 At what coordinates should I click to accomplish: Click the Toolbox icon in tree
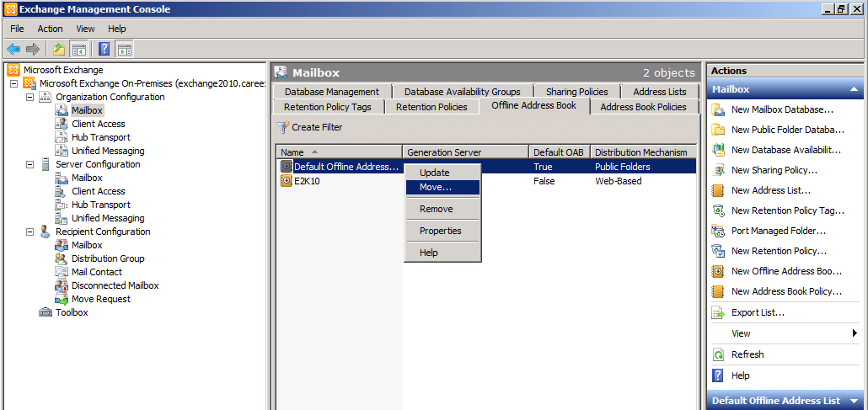pos(46,312)
